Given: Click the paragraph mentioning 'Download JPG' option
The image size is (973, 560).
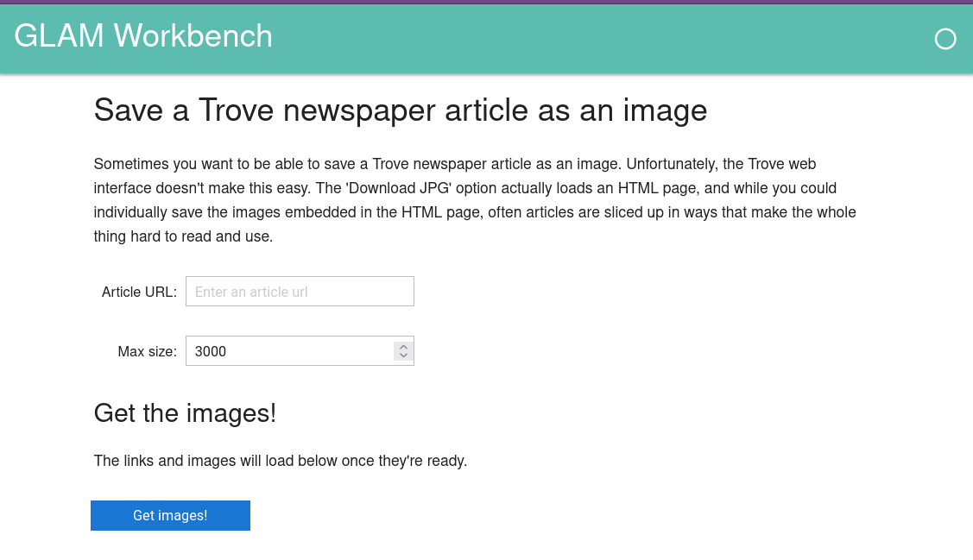Looking at the screenshot, I should coord(475,199).
